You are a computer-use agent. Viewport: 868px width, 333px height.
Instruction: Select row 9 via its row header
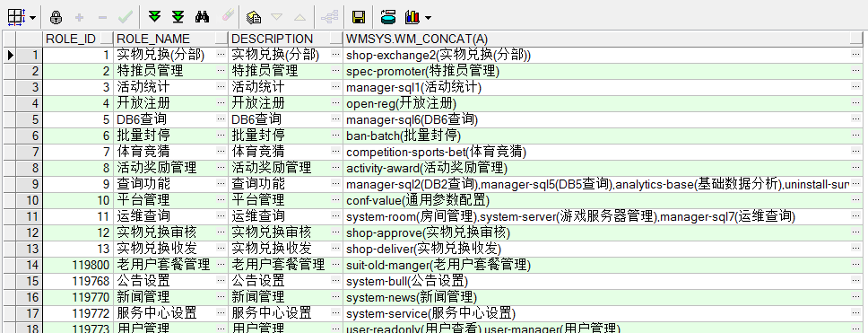pyautogui.click(x=29, y=184)
